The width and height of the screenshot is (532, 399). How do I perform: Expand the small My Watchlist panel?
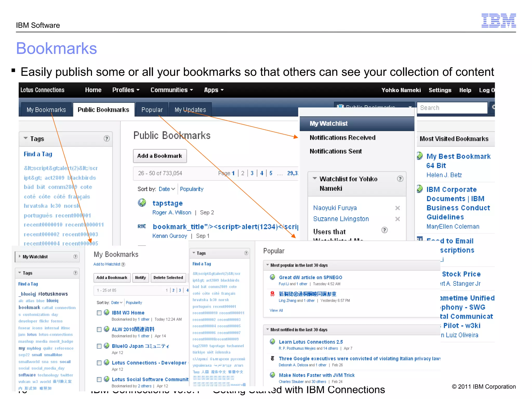[x=19, y=256]
